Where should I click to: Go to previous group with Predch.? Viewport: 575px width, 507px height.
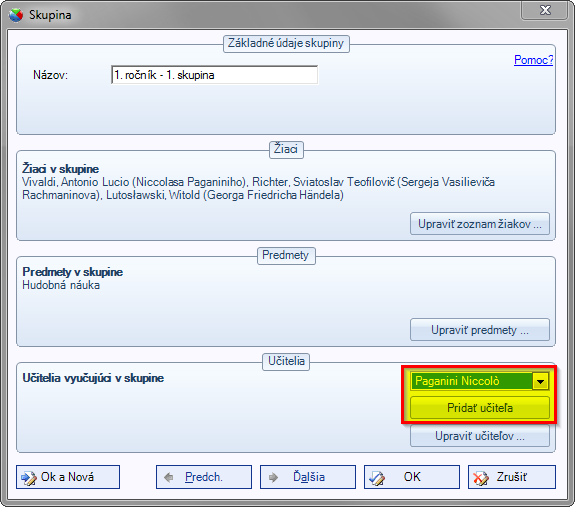tap(204, 477)
